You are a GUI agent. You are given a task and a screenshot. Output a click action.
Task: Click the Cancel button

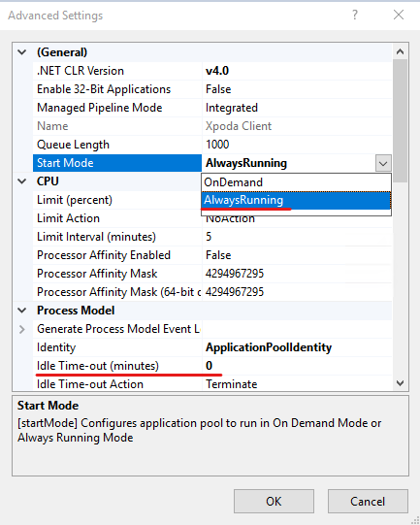pyautogui.click(x=368, y=502)
